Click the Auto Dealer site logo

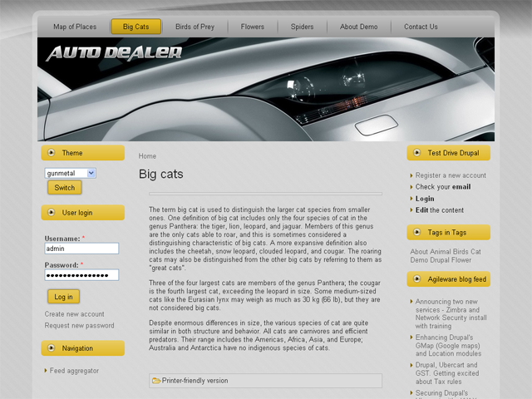point(114,54)
